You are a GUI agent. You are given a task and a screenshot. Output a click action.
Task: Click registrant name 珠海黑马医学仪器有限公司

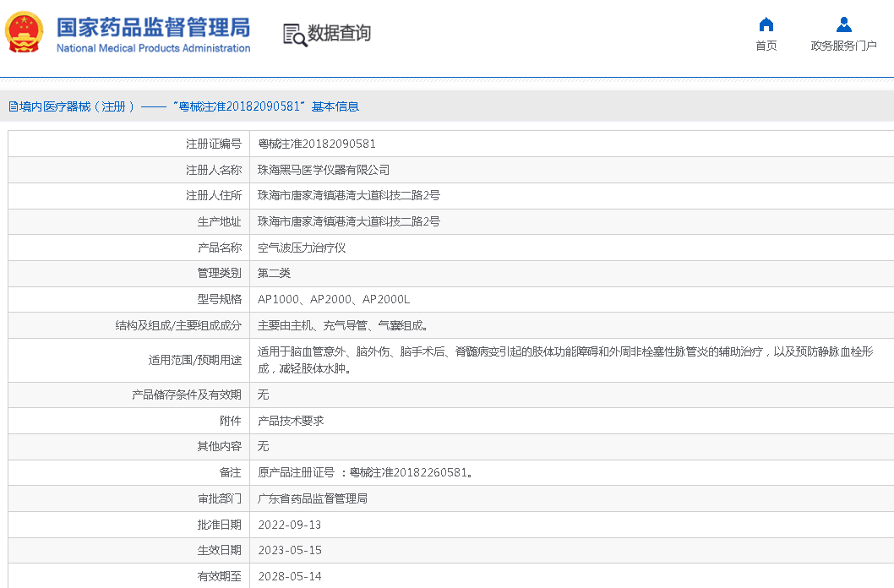coord(324,170)
